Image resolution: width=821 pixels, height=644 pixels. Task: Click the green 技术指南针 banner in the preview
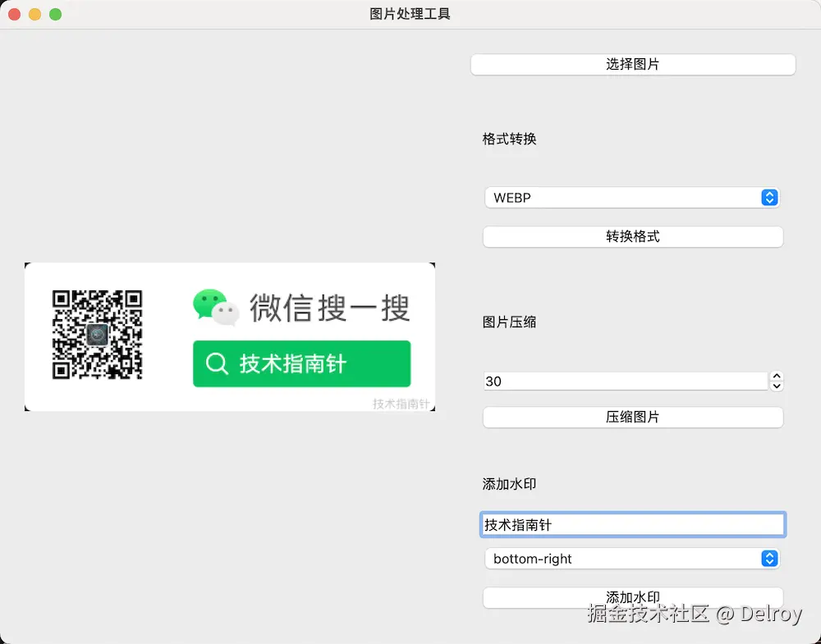(301, 363)
